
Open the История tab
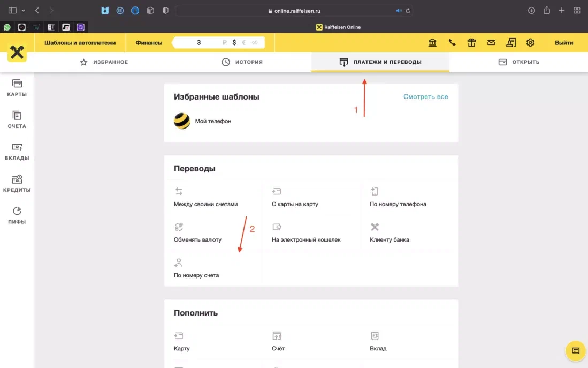click(242, 62)
